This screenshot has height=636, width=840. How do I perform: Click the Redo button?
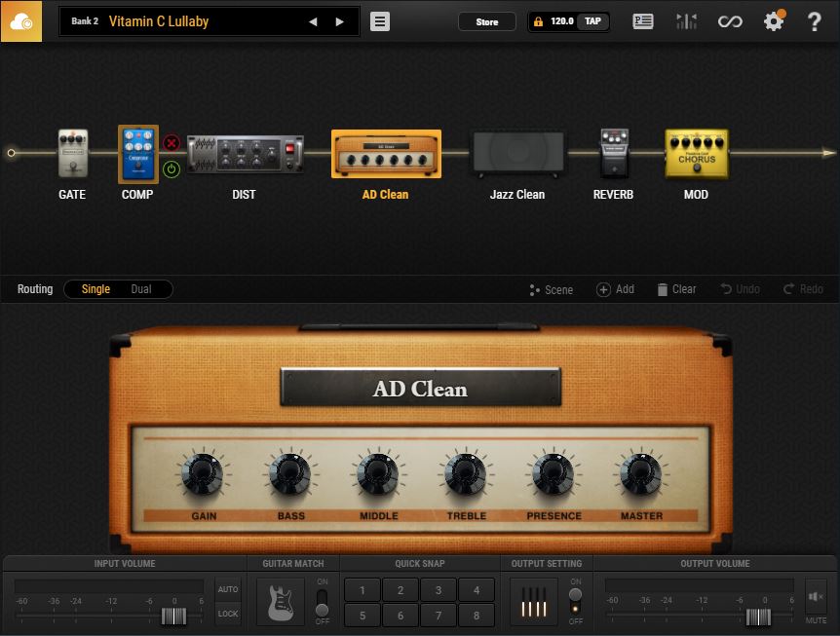click(x=803, y=289)
